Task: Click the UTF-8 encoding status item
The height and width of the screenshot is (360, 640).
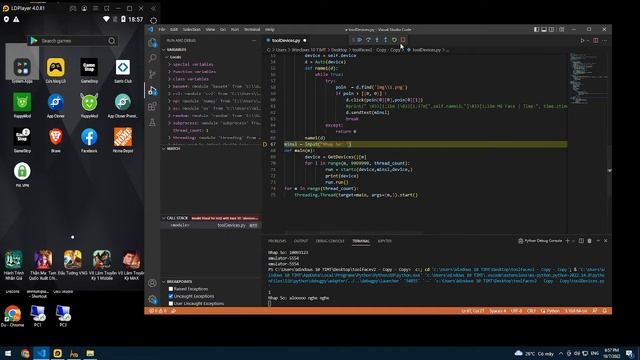Action: (x=517, y=311)
